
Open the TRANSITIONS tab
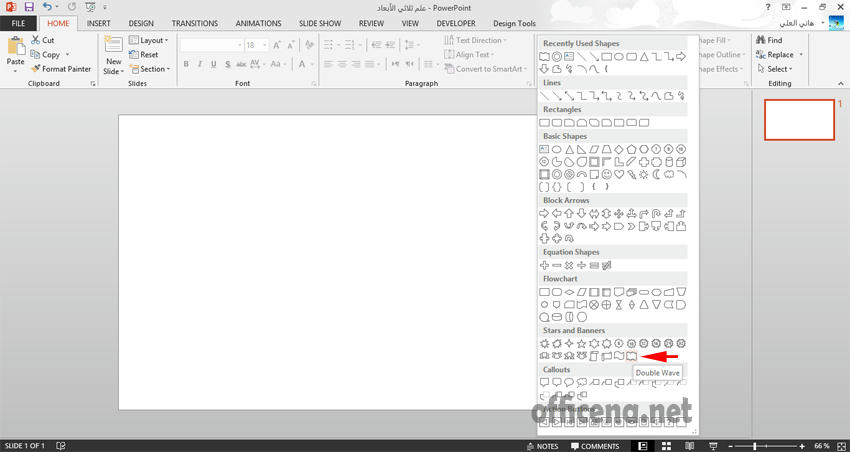(x=195, y=23)
